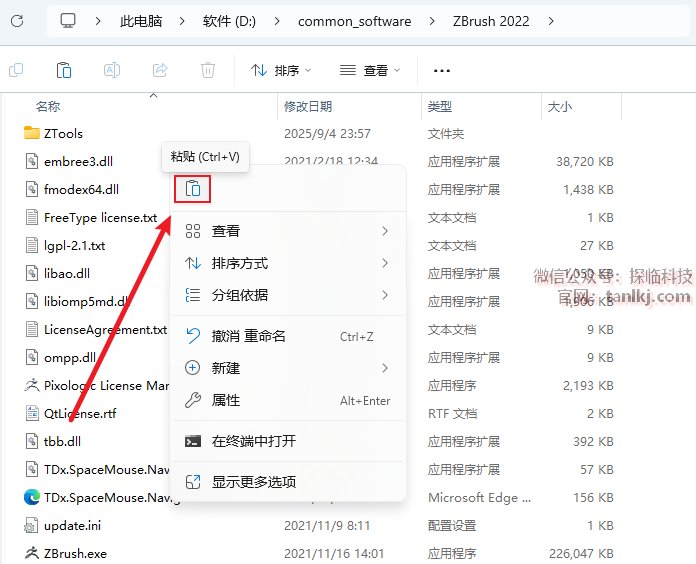The height and width of the screenshot is (564, 696).
Task: Select the Edge icon of TDx.SpaceMouse file
Action: 32,497
